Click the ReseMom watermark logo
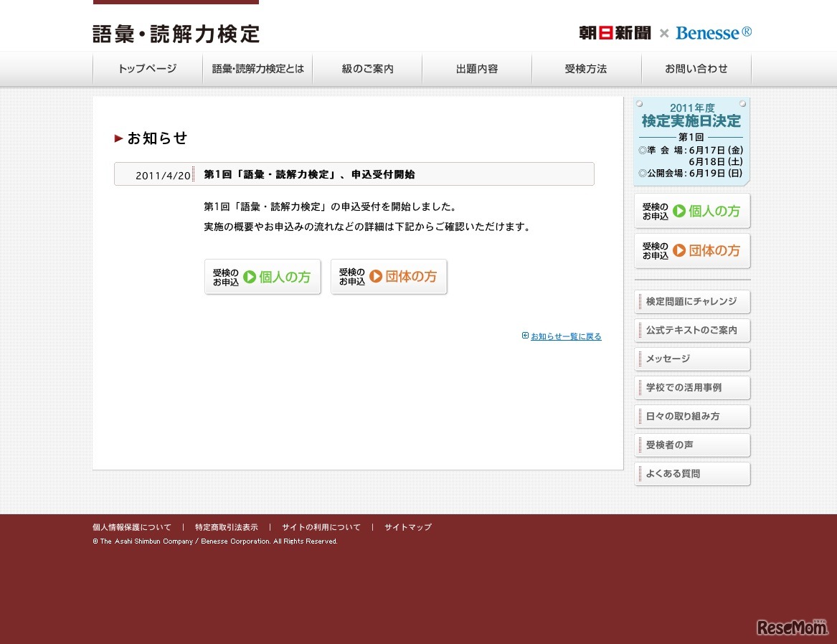Viewport: 837px width, 644px height. pyautogui.click(x=792, y=628)
